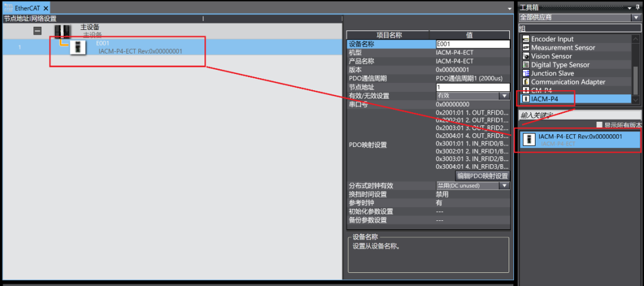Click the Edit PDO Mapping Settings button
Viewport: 644px width, 286px height.
482,176
